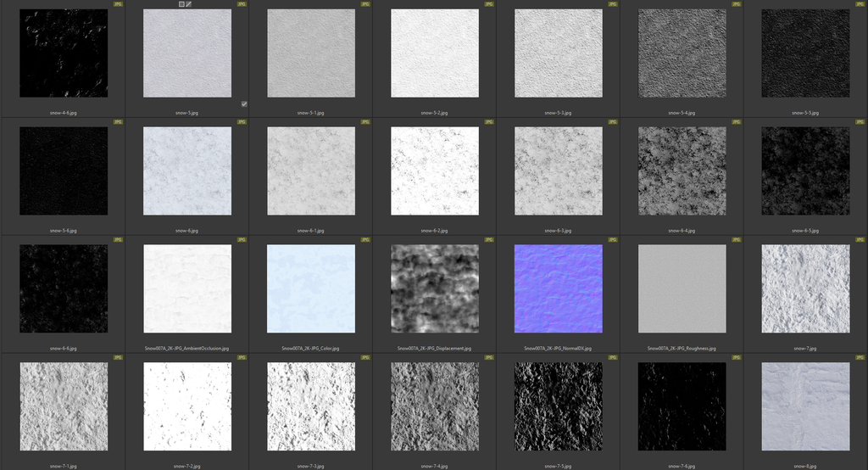Select the dark snow-5-5.jpg thumbnail
This screenshot has height=470, width=868.
point(806,53)
